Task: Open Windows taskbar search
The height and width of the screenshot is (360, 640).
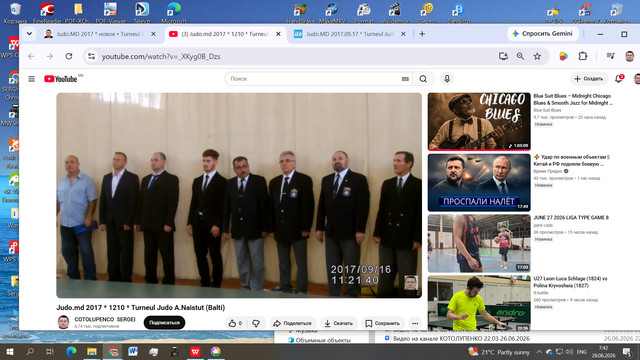Action: tap(30, 351)
